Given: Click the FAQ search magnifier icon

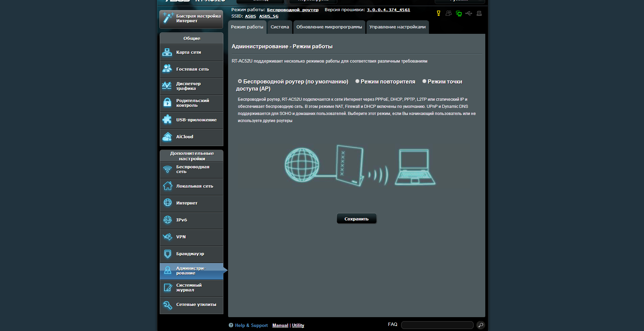Looking at the screenshot, I should point(480,325).
